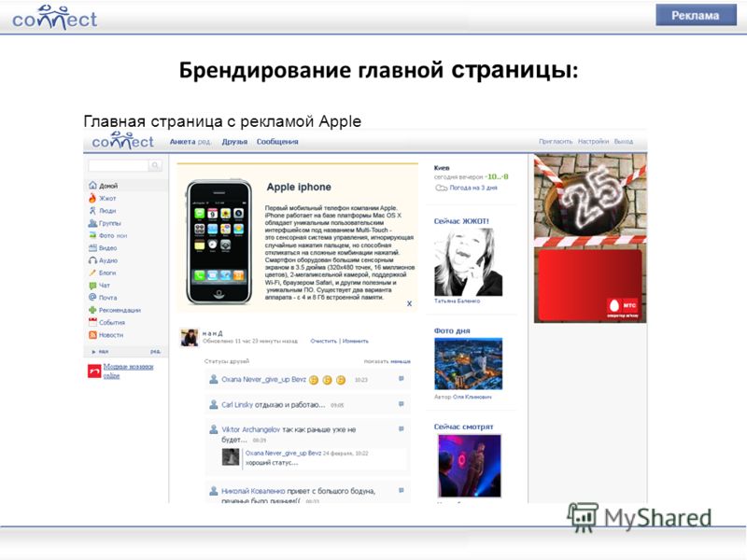Click the Татьяна Баленко name link
The image size is (747, 560).
coord(457,301)
